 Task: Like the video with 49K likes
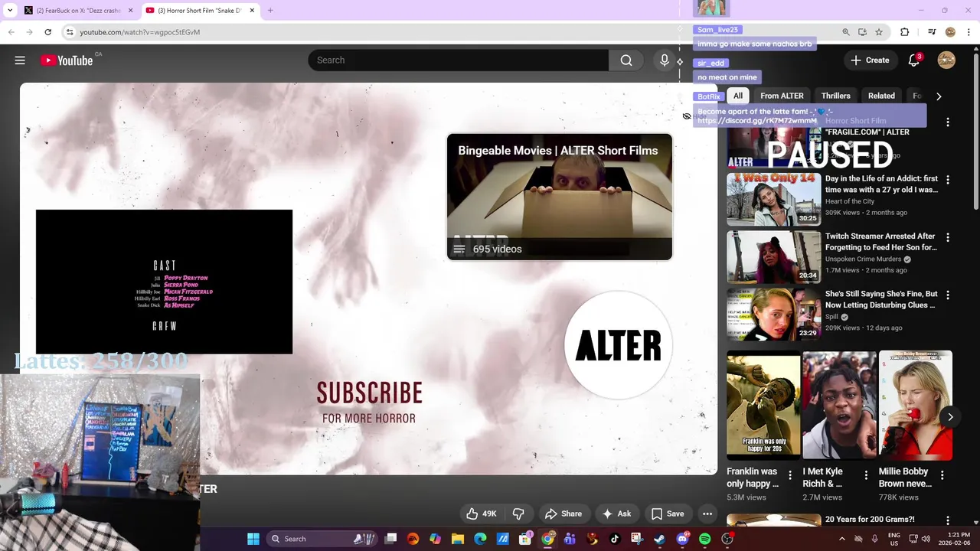(x=482, y=514)
